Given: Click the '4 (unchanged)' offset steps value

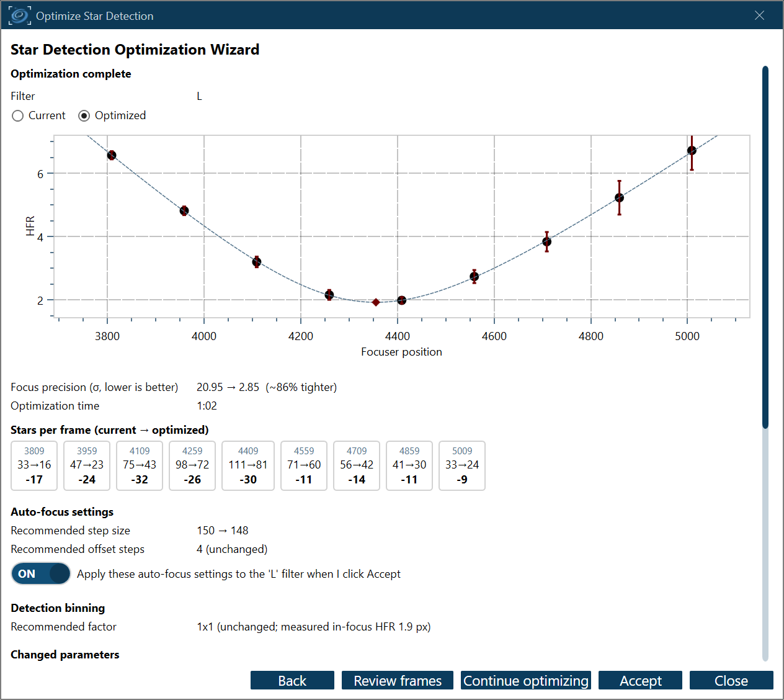Looking at the screenshot, I should tap(232, 549).
